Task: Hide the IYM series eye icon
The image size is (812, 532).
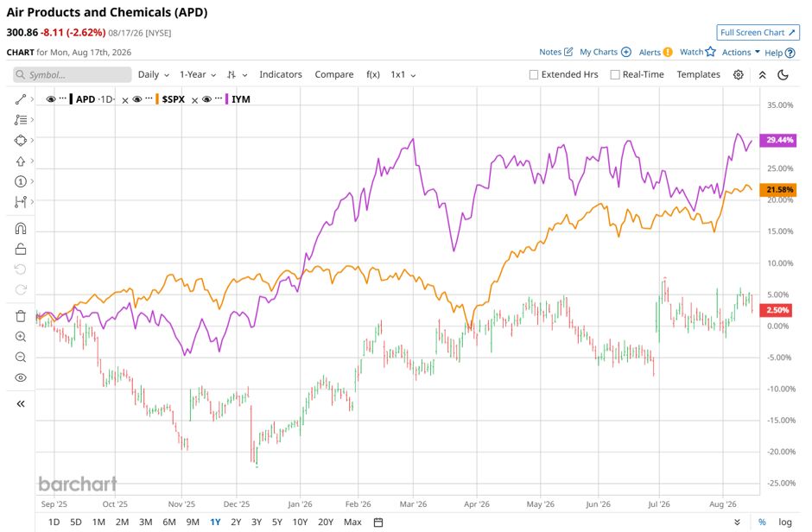Action: pos(206,99)
